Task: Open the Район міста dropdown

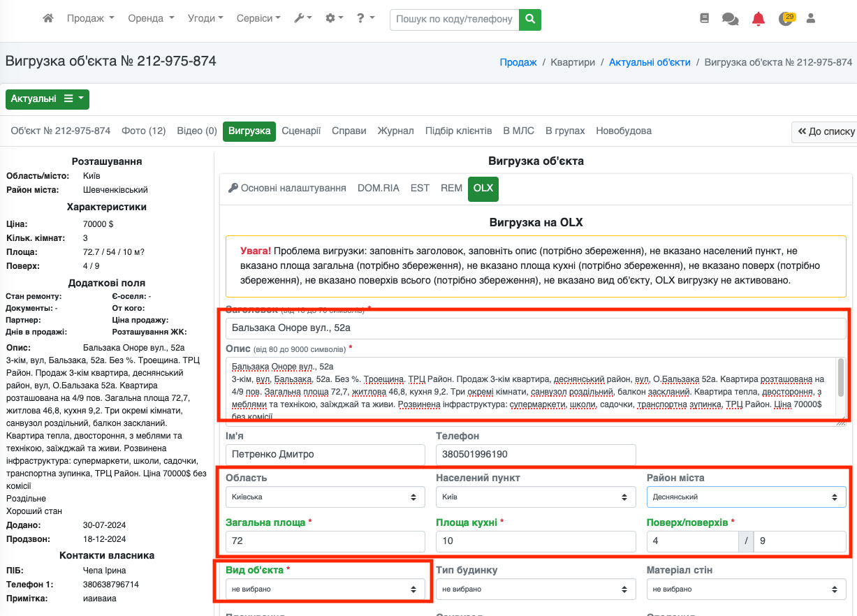Action: pos(746,497)
